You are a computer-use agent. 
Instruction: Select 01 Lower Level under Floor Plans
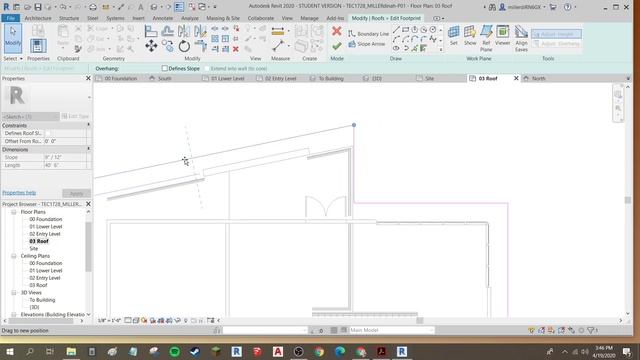(46, 227)
